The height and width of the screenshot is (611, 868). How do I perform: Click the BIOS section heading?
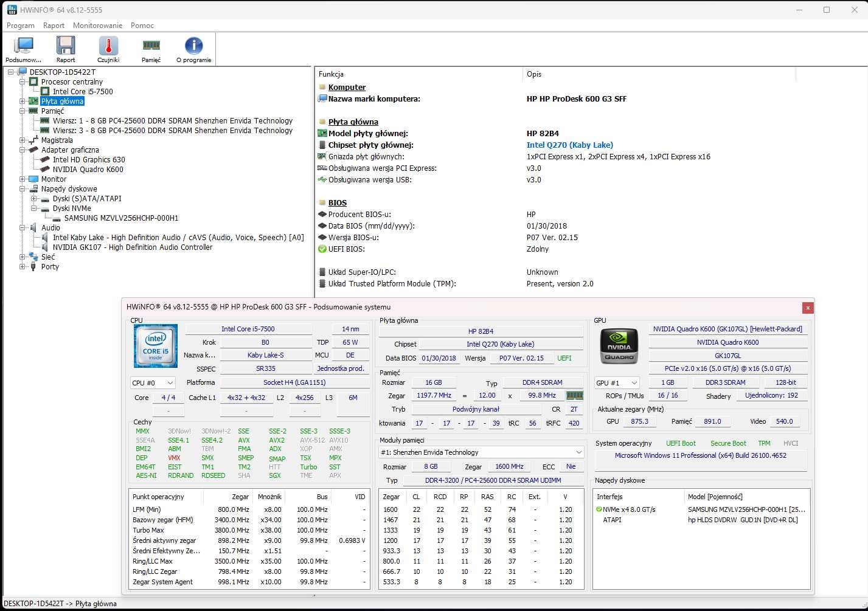click(x=338, y=202)
